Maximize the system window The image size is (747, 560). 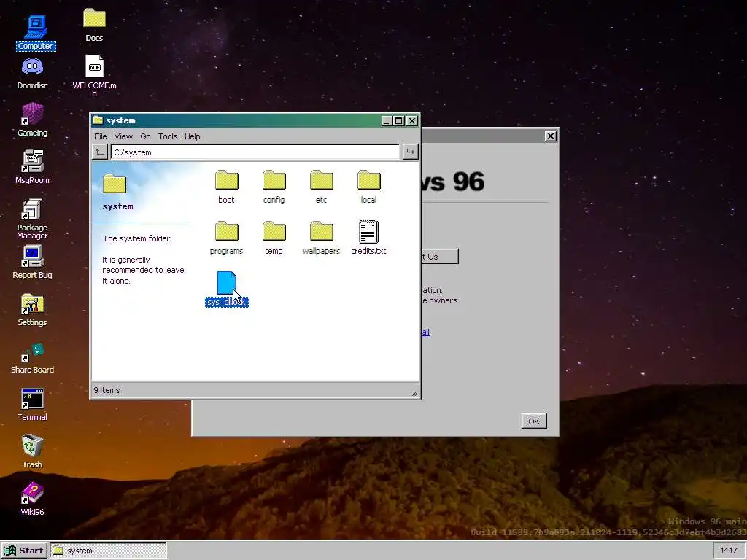click(399, 120)
